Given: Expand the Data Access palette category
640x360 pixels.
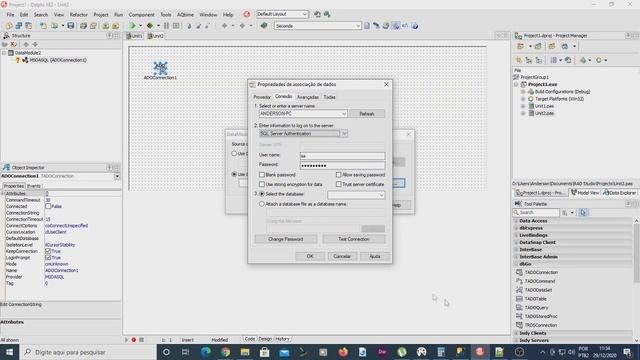Looking at the screenshot, I should tap(516, 221).
